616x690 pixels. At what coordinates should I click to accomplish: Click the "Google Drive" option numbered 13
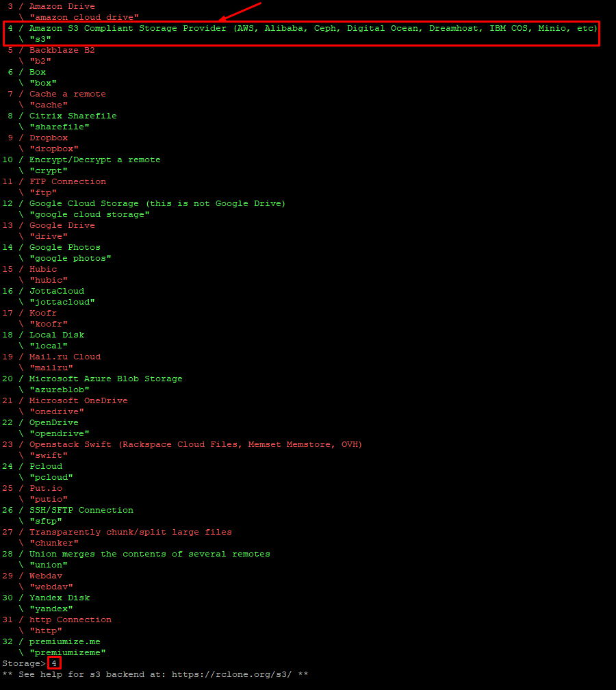pyautogui.click(x=62, y=225)
